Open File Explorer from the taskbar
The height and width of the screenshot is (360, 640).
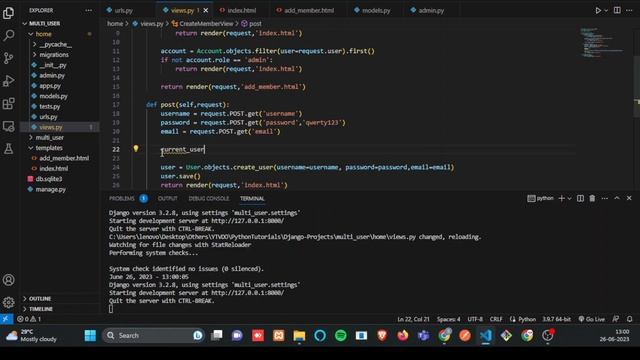(299, 336)
